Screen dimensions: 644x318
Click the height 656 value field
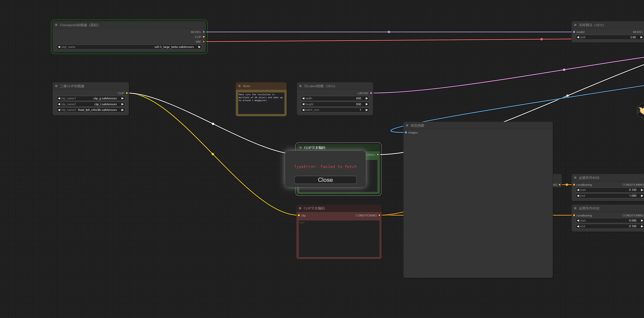pos(335,104)
